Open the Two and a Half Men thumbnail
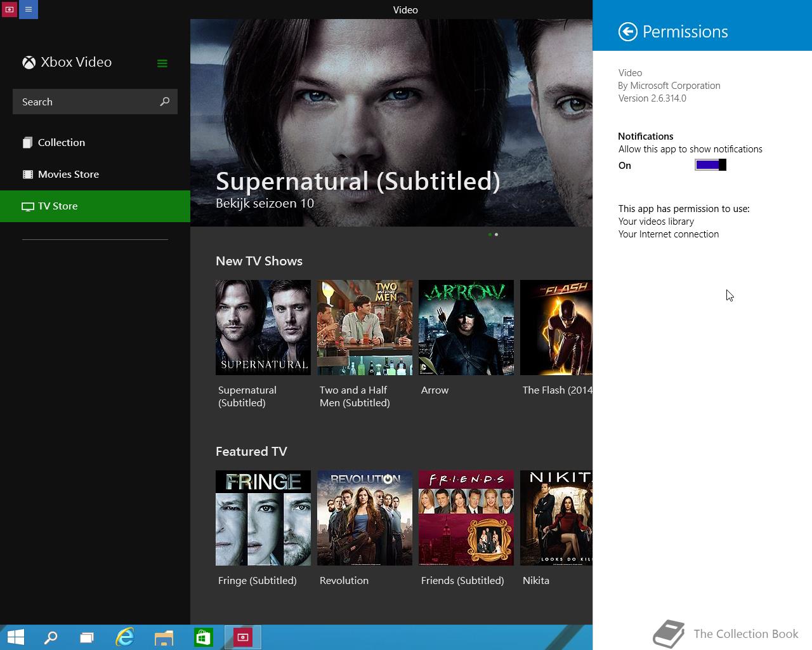Viewport: 812px width, 650px height. click(365, 328)
